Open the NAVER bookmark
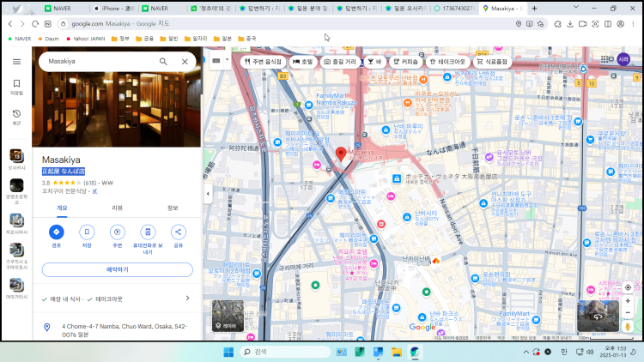The image size is (644, 362). pos(19,39)
